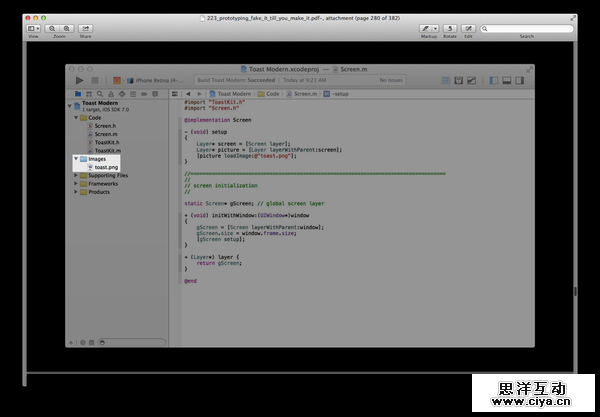Collapse the Images folder disclosure triangle
Viewport: 600px width, 417px height.
coord(76,158)
